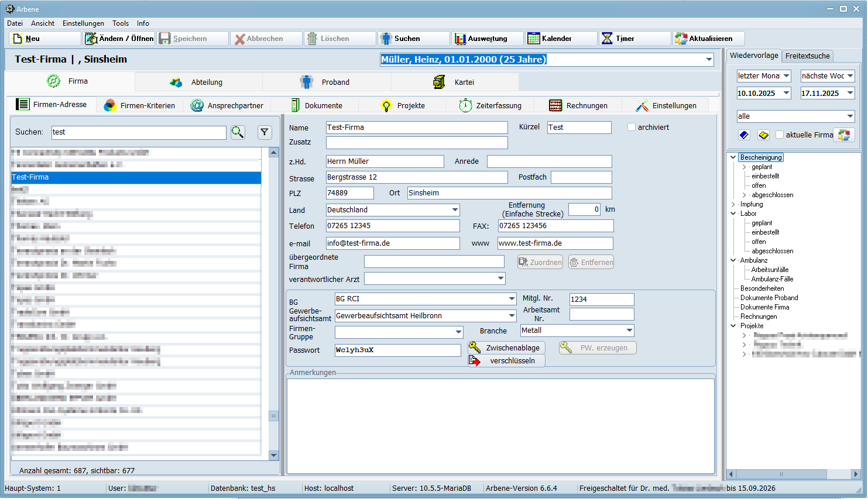Viewport: 868px width, 499px height.
Task: Click the blue book icon in Wiedervorlage
Action: pyautogui.click(x=744, y=135)
